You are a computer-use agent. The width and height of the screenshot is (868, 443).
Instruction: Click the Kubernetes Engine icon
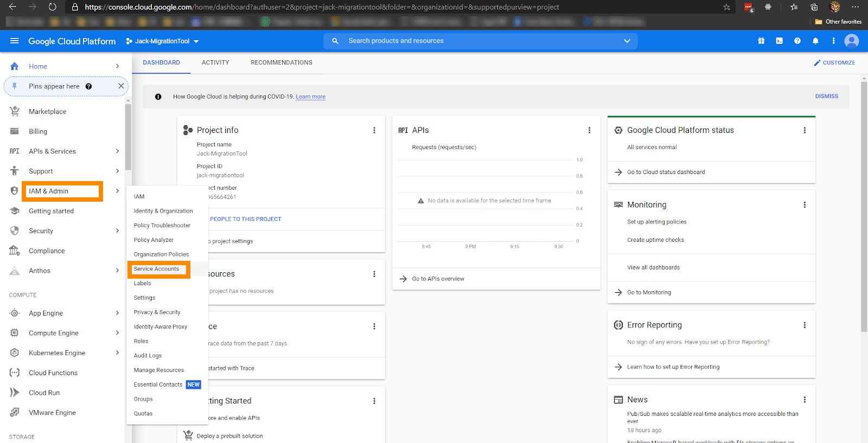point(15,353)
